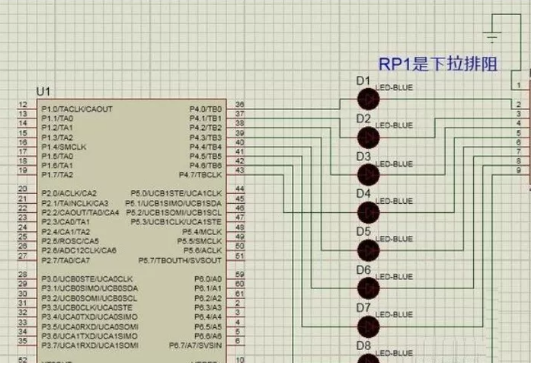Select the P2.0/ACLK/CA2 pin label

click(x=69, y=193)
